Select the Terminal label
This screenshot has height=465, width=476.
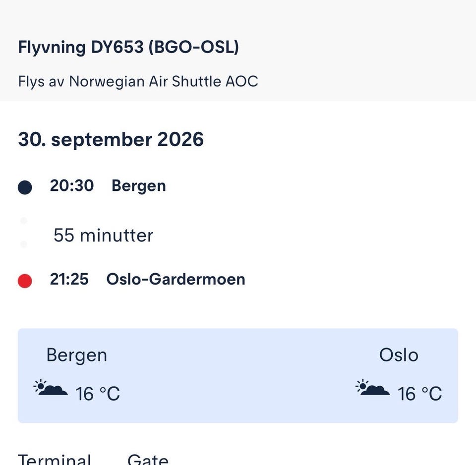coord(55,459)
